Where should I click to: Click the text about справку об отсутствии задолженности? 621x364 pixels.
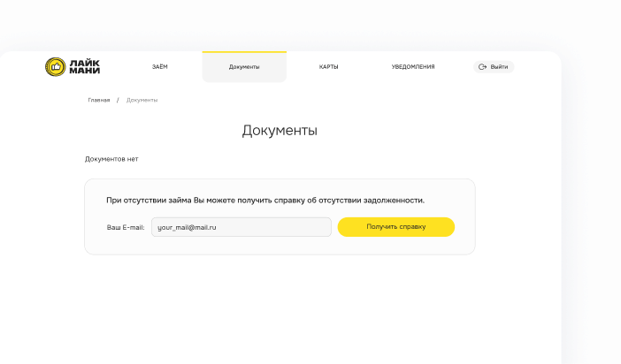point(264,201)
